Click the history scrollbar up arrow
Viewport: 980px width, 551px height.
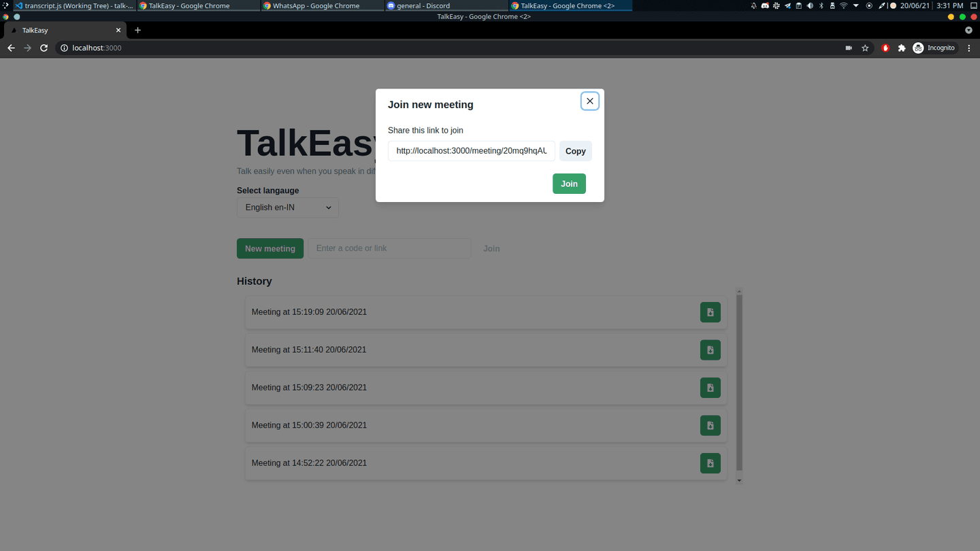(x=740, y=291)
